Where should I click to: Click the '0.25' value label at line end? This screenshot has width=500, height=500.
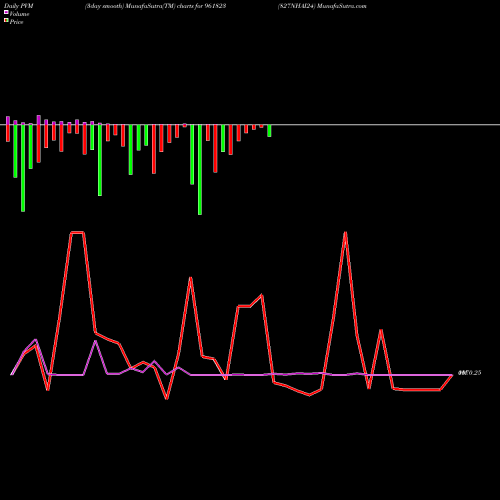(x=470, y=373)
